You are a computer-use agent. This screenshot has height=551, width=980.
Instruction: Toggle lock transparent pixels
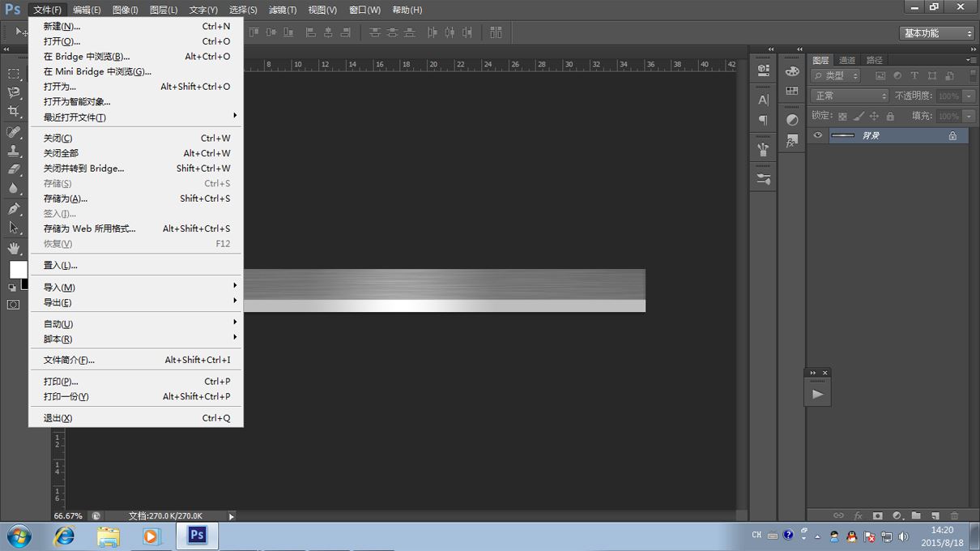click(842, 116)
